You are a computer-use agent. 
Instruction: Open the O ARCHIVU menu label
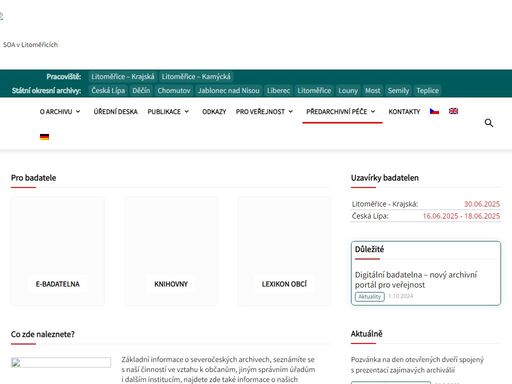click(56, 112)
